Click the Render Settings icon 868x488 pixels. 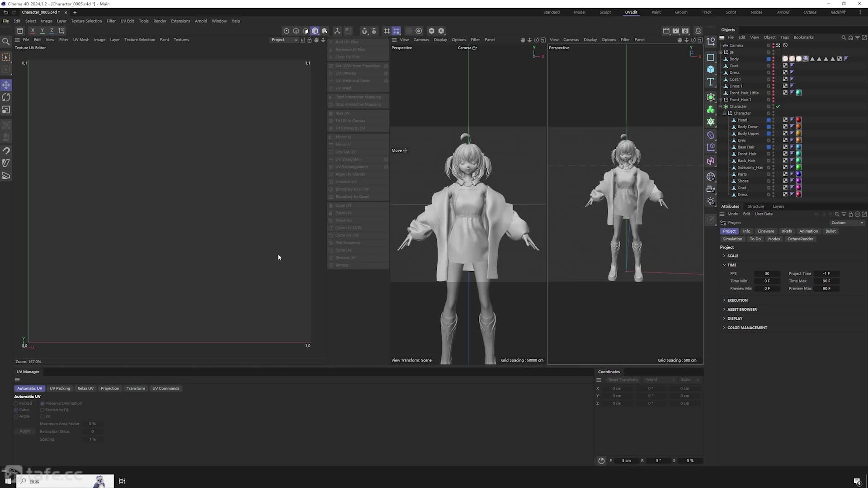(x=685, y=31)
